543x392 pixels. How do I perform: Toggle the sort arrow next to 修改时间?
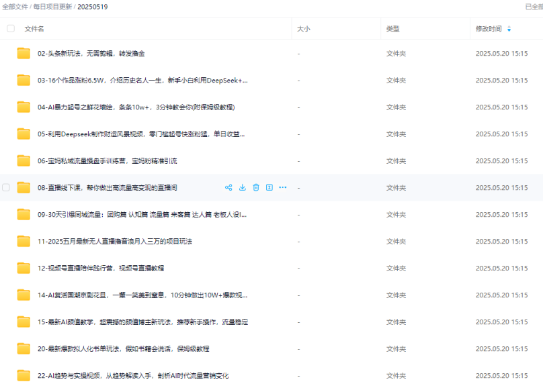pyautogui.click(x=509, y=29)
